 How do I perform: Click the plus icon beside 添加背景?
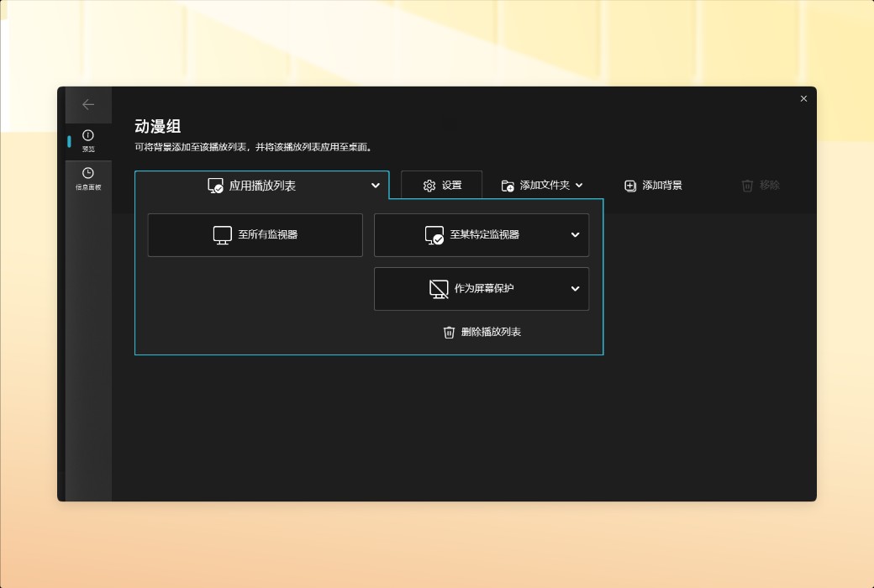(x=629, y=185)
